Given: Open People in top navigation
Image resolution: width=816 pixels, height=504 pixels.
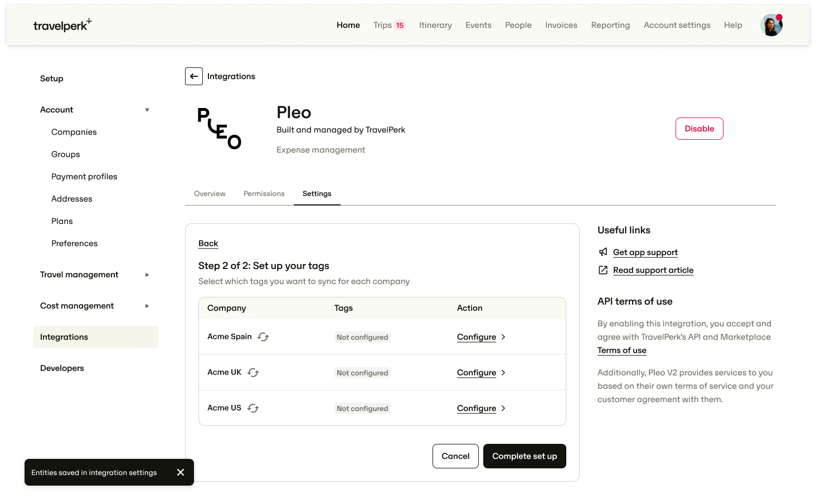Looking at the screenshot, I should (518, 25).
